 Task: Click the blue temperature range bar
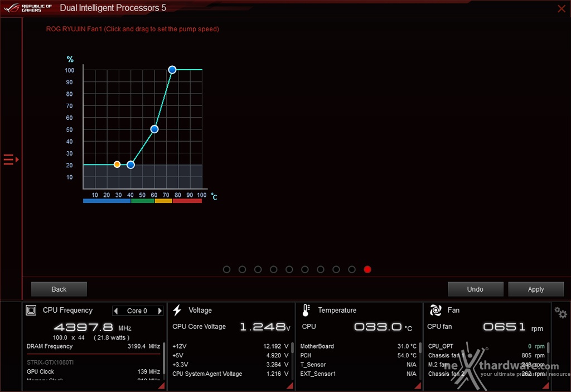[107, 201]
